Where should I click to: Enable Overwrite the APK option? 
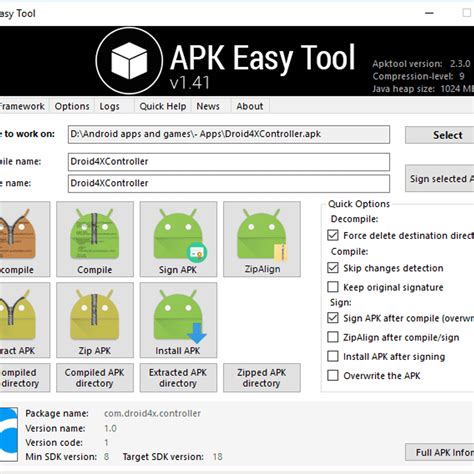[x=333, y=375]
